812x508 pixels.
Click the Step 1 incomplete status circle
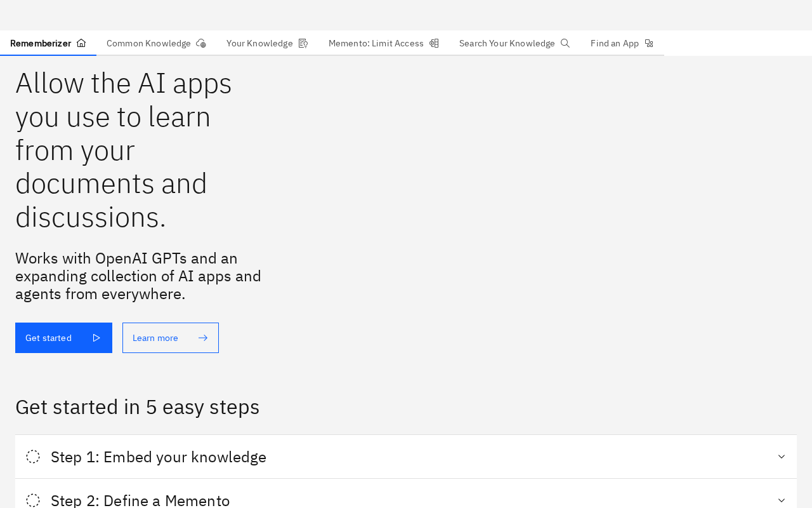[x=33, y=457]
